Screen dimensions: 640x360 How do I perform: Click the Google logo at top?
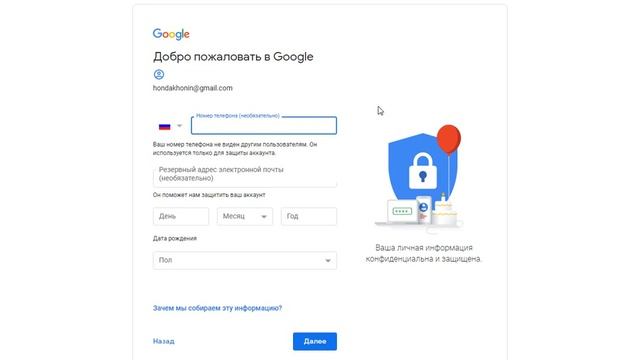click(x=171, y=34)
